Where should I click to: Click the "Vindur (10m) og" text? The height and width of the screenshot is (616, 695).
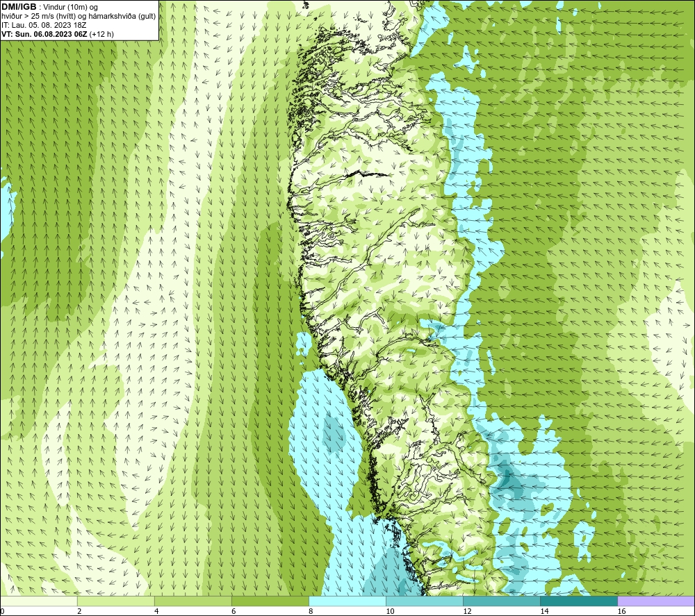click(70, 8)
